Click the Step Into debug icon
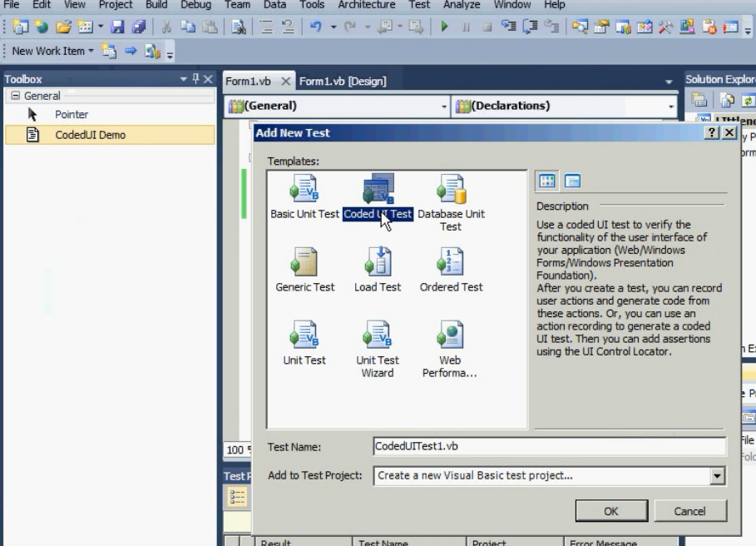Screen dimensions: 756x546 [x=509, y=27]
